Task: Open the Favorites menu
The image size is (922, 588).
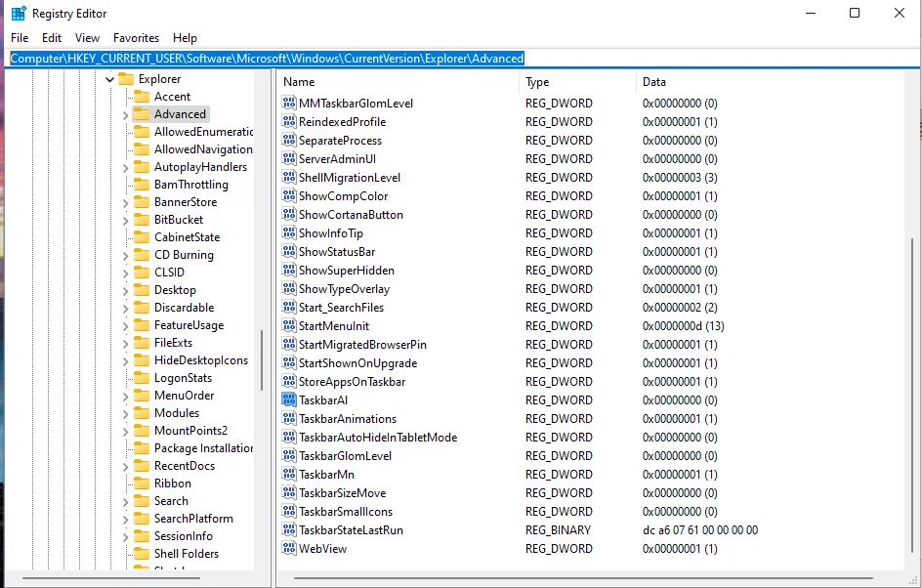Action: (137, 38)
